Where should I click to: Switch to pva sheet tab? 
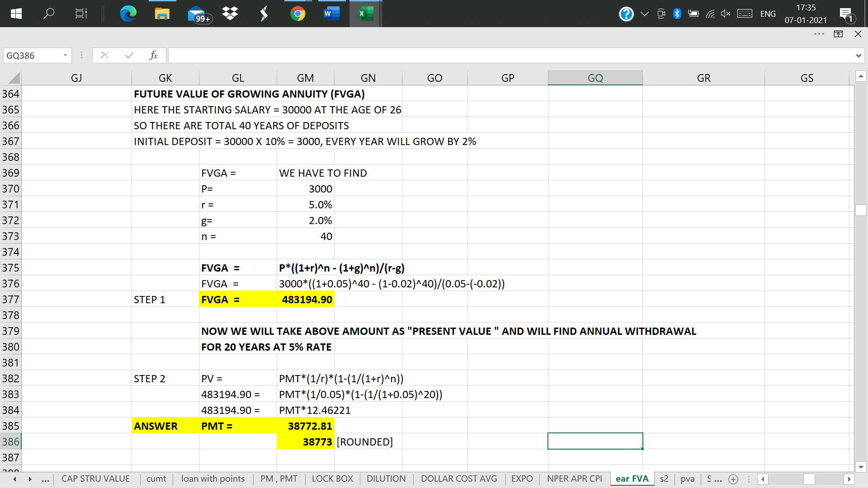[x=687, y=479]
